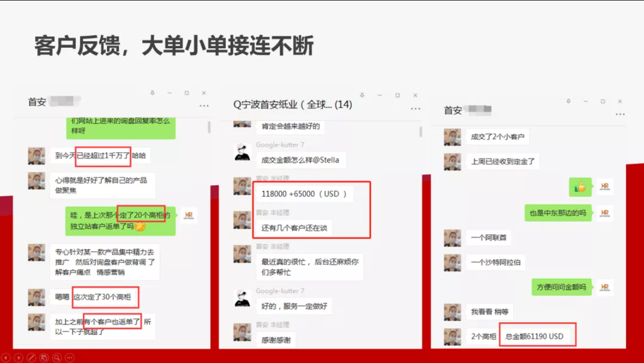Image resolution: width=644 pixels, height=363 pixels.
Task: Pin the right 首安 chat window
Action: (569, 101)
